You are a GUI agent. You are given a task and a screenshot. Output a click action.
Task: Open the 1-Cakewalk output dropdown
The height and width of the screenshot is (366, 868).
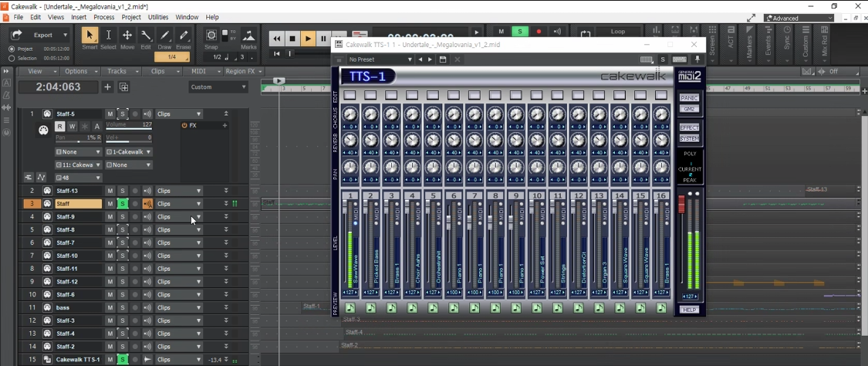pos(128,151)
